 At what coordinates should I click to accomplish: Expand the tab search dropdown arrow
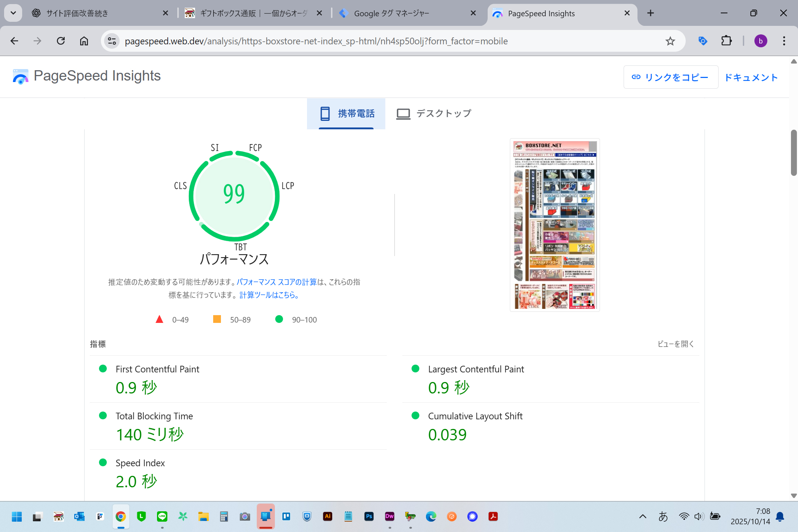[x=13, y=13]
